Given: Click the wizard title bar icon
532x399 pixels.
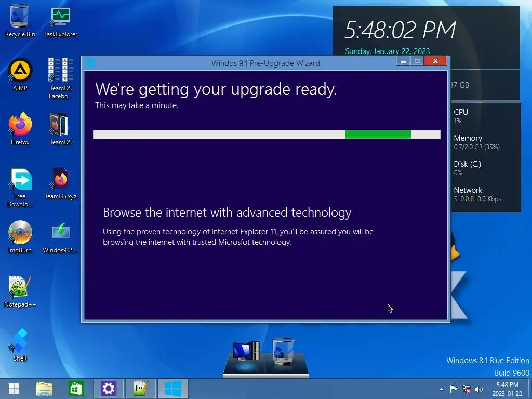Looking at the screenshot, I should tap(90, 63).
